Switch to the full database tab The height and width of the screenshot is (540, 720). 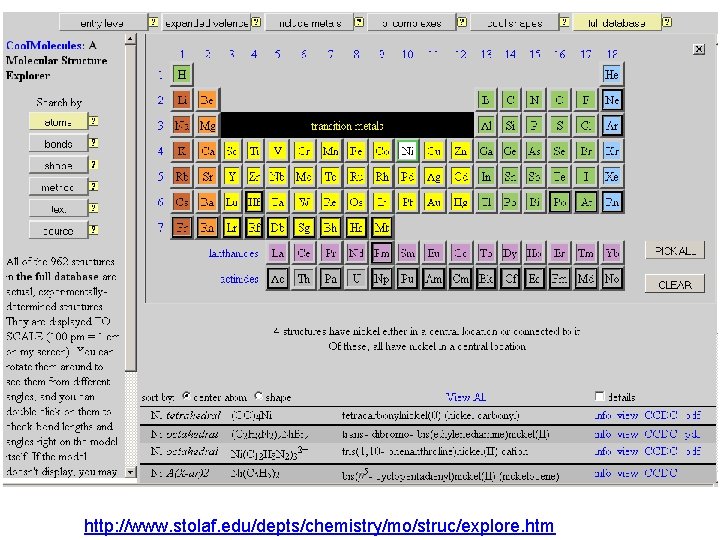(x=617, y=22)
